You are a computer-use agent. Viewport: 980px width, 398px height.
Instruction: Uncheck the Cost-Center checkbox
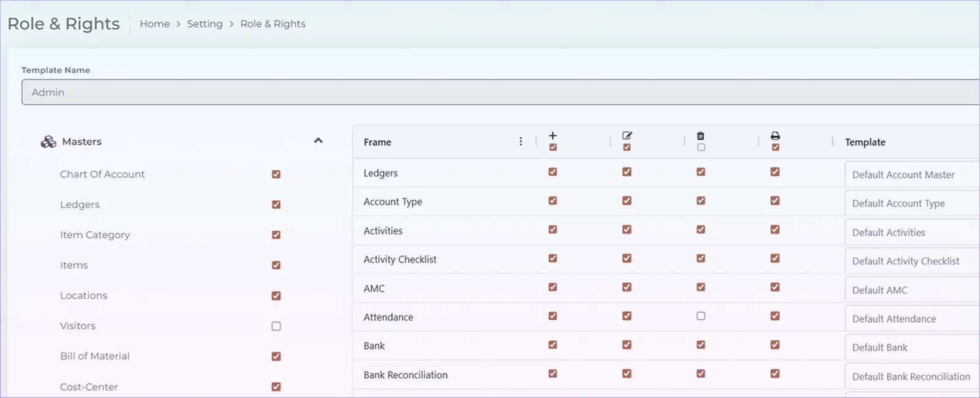point(276,387)
